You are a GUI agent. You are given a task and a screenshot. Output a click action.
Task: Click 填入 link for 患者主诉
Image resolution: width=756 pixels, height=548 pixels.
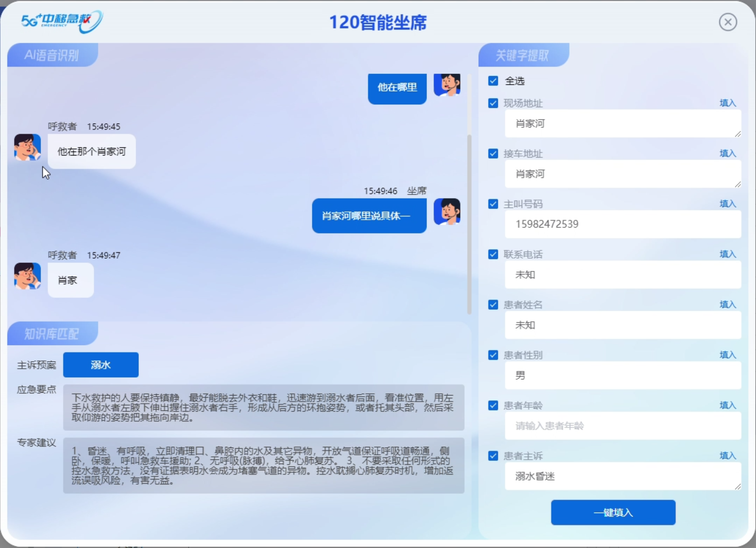pyautogui.click(x=728, y=455)
